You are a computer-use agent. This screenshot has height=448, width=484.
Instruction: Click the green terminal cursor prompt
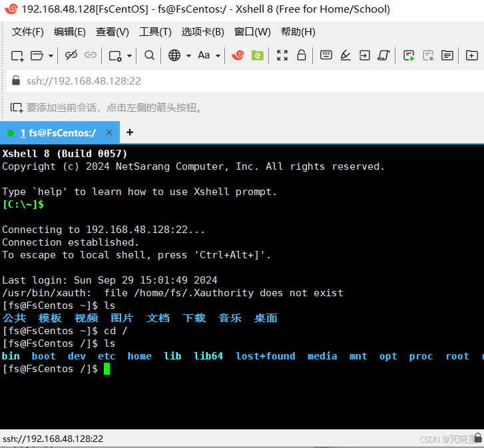[107, 369]
